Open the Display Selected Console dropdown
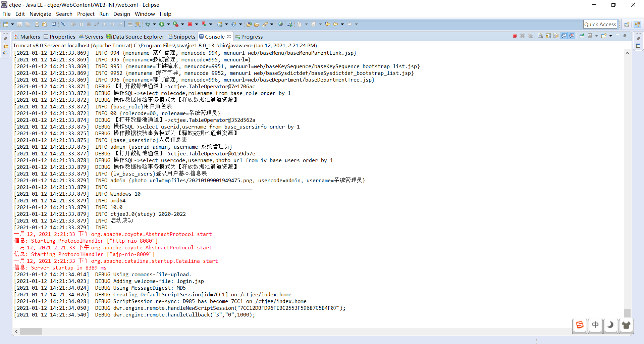The width and height of the screenshot is (644, 344). point(596,36)
